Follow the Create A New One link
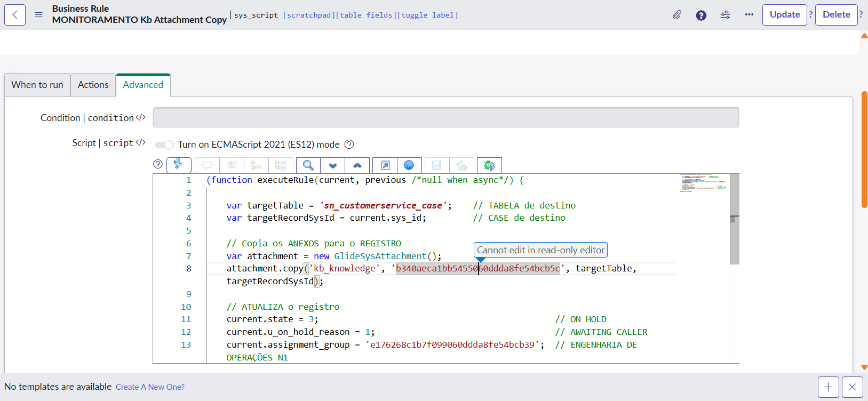This screenshot has height=401, width=868. pos(150,387)
